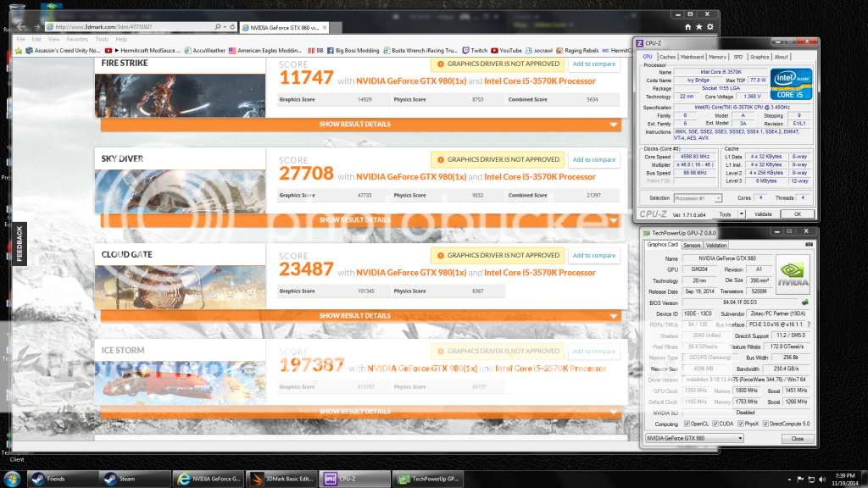Open the BB bookmark
Image resolution: width=868 pixels, height=488 pixels.
[315, 50]
